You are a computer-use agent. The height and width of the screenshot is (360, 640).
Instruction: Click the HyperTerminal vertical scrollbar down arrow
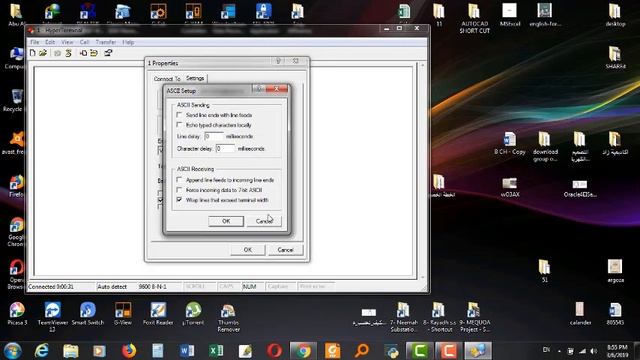(x=423, y=277)
